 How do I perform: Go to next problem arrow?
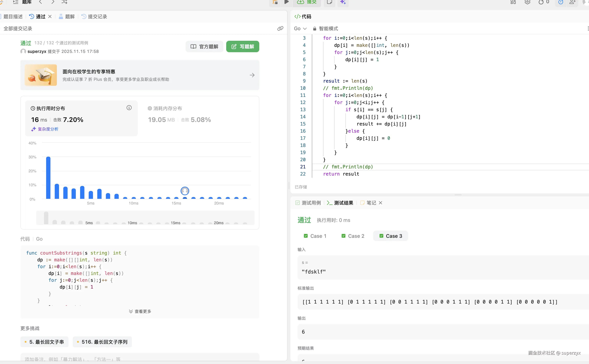point(53,2)
